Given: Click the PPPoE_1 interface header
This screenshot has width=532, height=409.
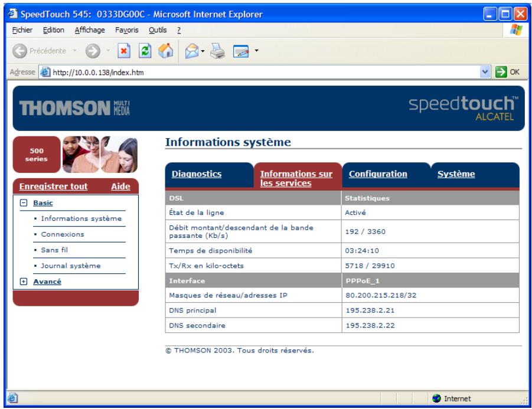Looking at the screenshot, I should pos(363,281).
